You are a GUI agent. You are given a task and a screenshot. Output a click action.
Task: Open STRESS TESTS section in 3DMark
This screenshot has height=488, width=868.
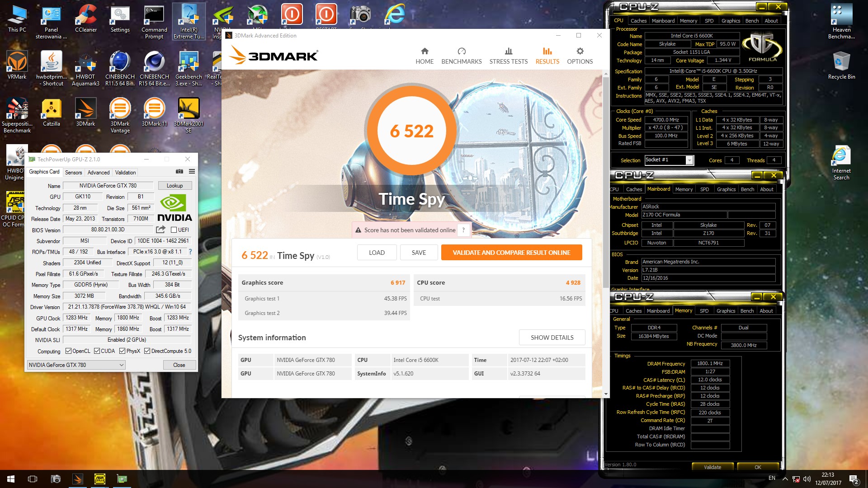509,56
